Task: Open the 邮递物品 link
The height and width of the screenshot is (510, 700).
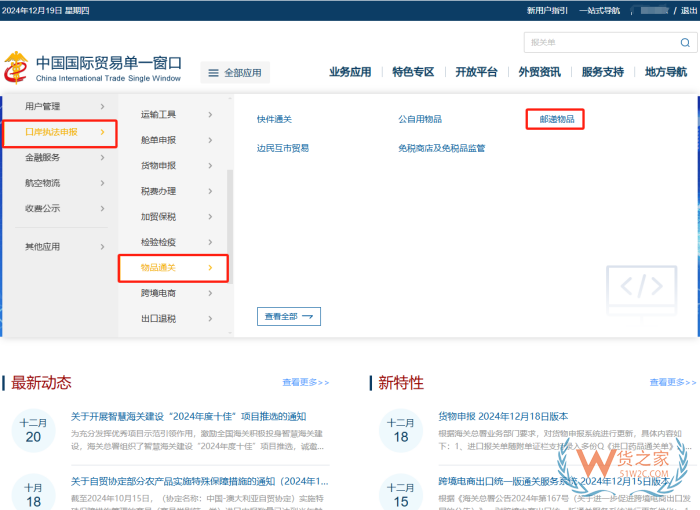Action: tap(556, 119)
